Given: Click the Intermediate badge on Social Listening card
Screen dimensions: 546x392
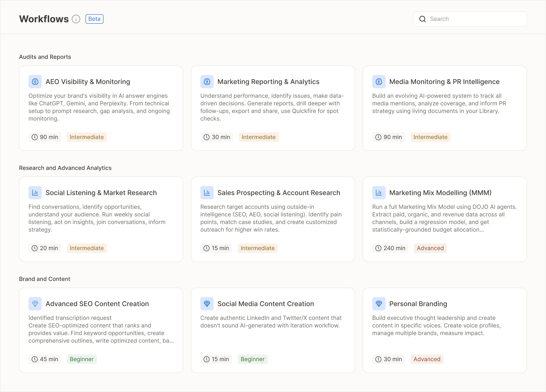Looking at the screenshot, I should coord(87,248).
